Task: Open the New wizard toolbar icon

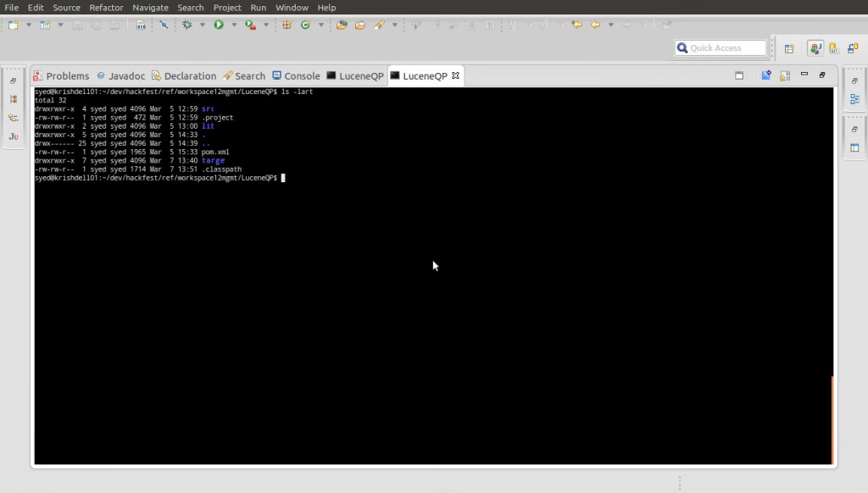Action: point(14,25)
